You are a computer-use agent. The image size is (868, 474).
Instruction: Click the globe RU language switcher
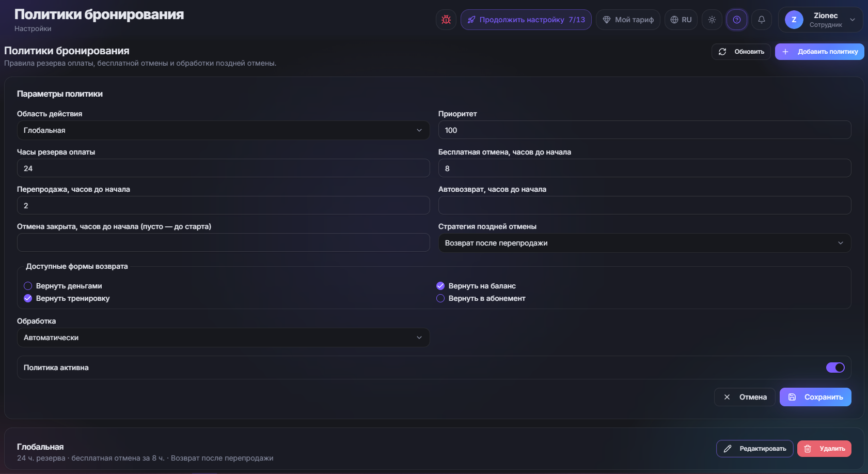pos(681,20)
